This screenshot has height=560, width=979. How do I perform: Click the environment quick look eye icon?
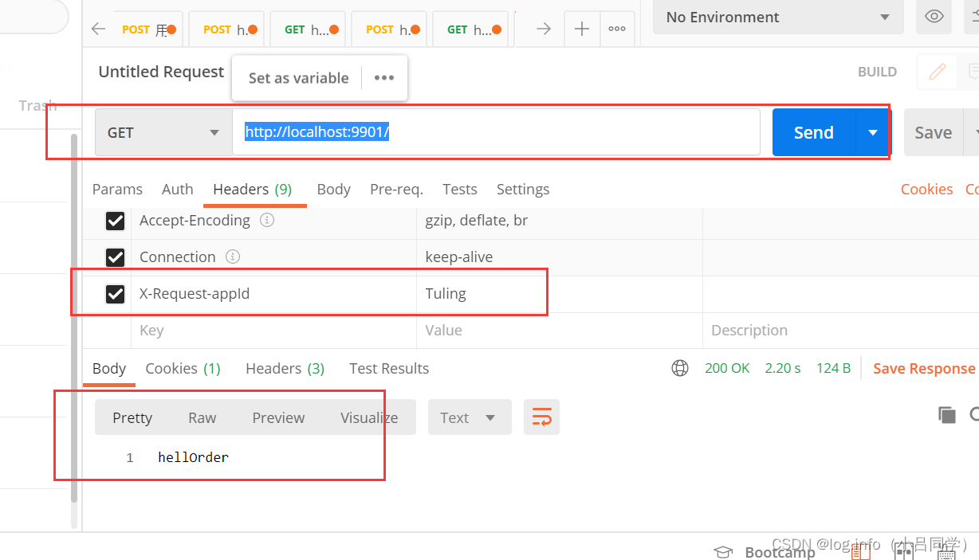tap(934, 17)
